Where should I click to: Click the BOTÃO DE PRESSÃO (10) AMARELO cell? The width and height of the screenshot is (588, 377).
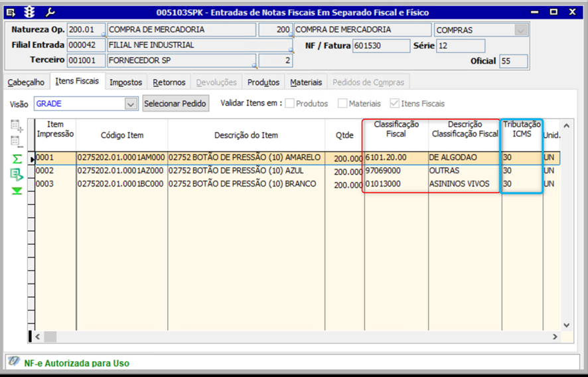tap(246, 158)
